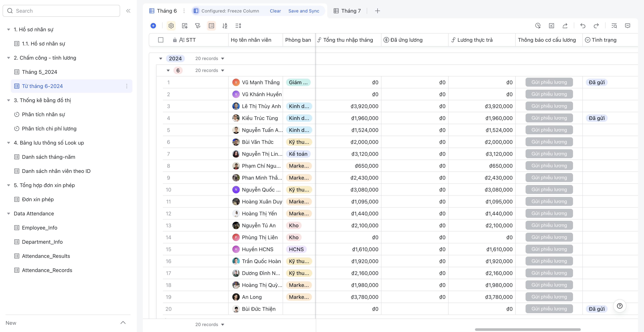
Task: Open the view configuration icon in toolbar
Action: (x=185, y=26)
